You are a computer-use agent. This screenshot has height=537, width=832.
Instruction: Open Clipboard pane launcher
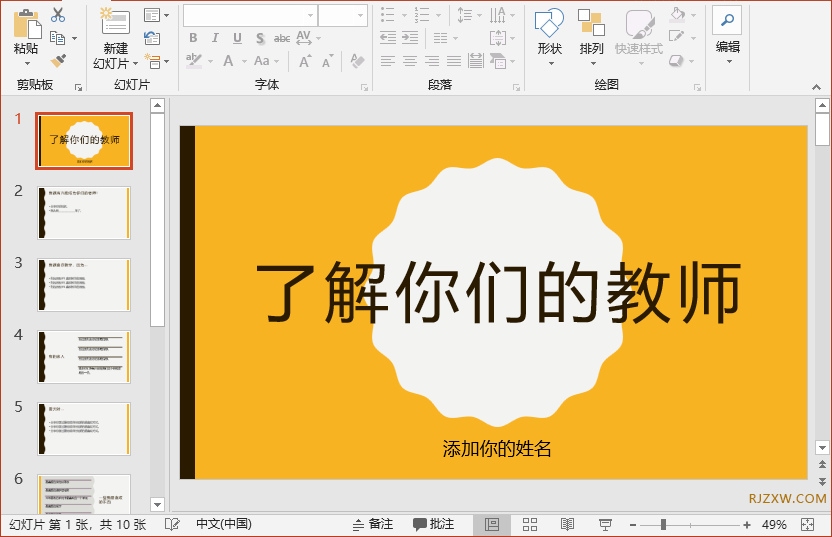point(79,87)
